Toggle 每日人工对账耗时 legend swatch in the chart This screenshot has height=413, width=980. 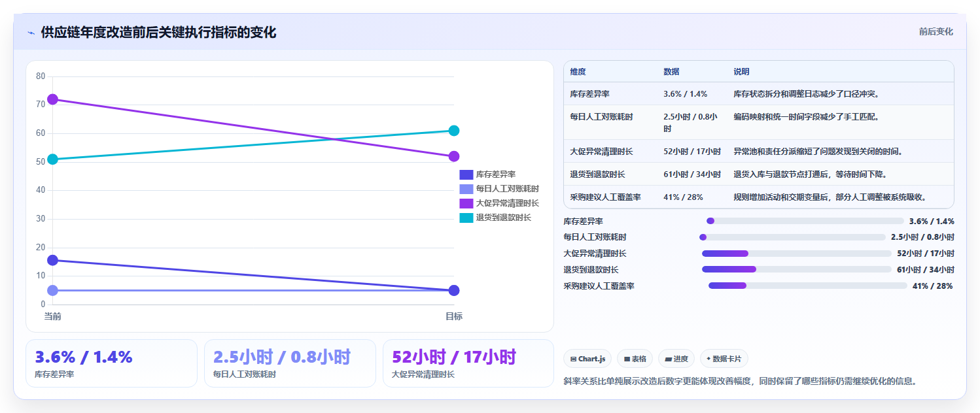pyautogui.click(x=466, y=189)
